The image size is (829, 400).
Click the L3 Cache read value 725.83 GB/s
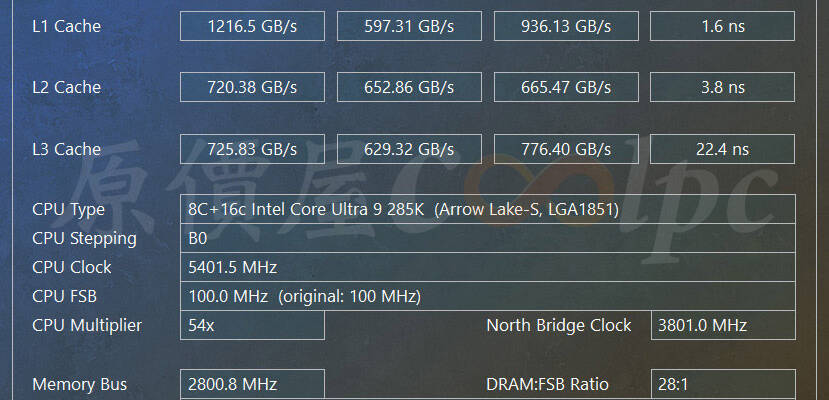click(252, 149)
